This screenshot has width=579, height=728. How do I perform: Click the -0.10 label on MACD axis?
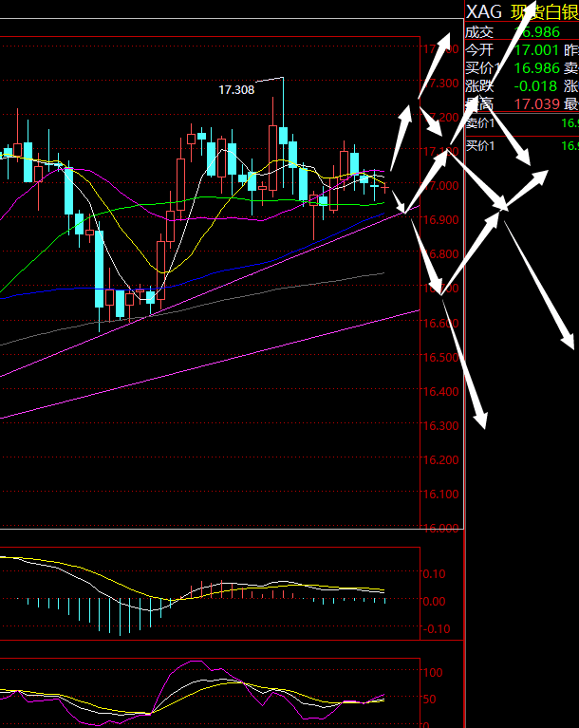click(x=436, y=628)
